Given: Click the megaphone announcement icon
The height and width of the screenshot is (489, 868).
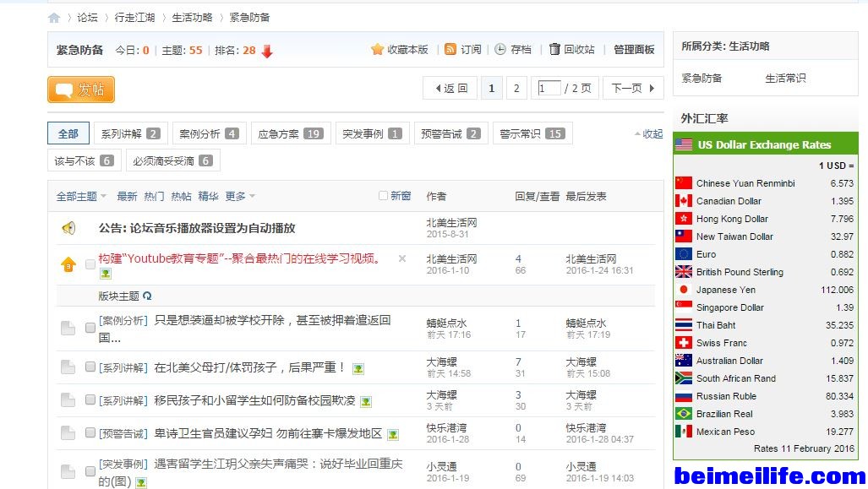Looking at the screenshot, I should tap(68, 228).
